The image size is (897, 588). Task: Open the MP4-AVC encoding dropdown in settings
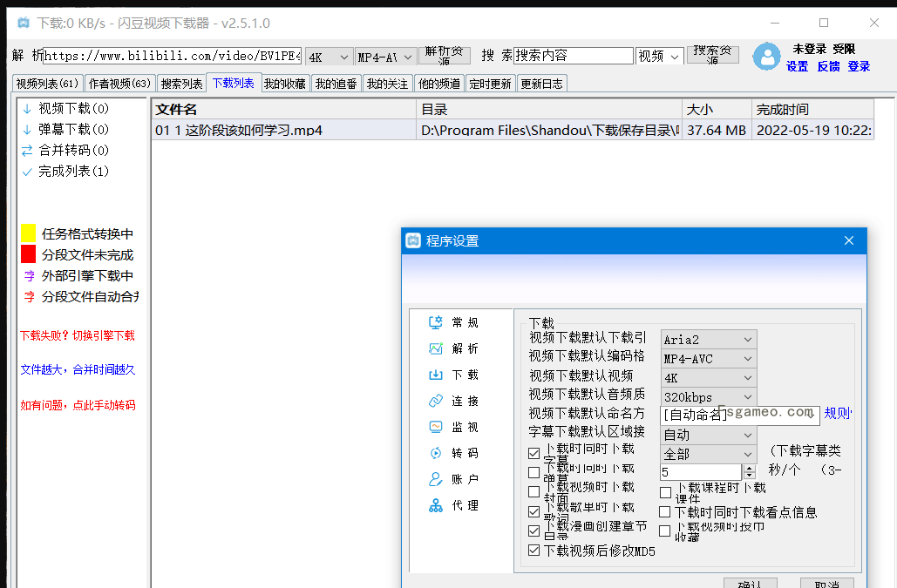tap(709, 359)
